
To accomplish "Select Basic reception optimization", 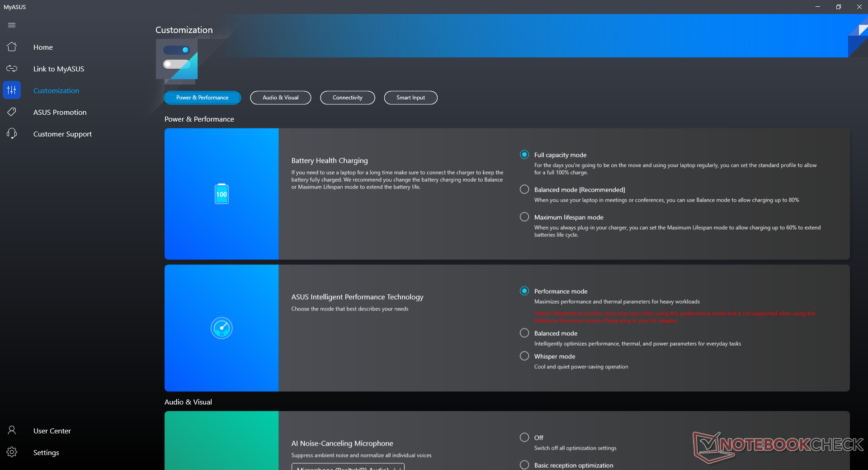I will point(524,465).
